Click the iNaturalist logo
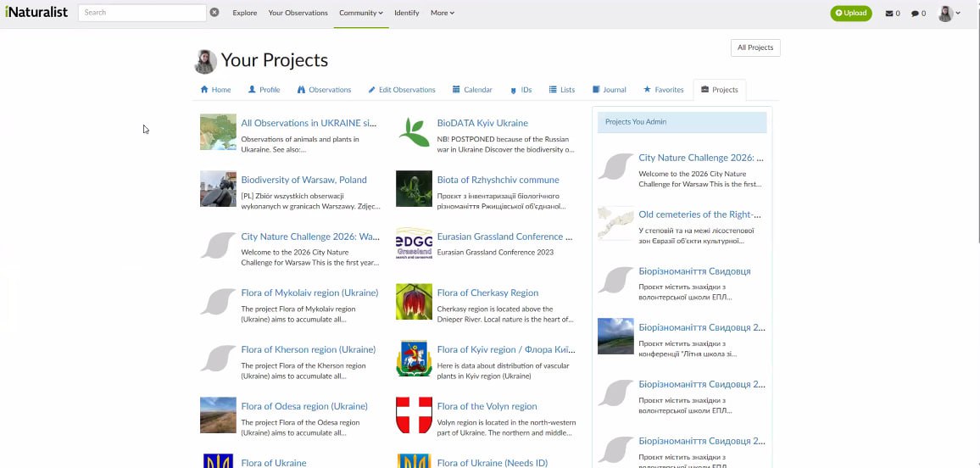 pos(36,13)
